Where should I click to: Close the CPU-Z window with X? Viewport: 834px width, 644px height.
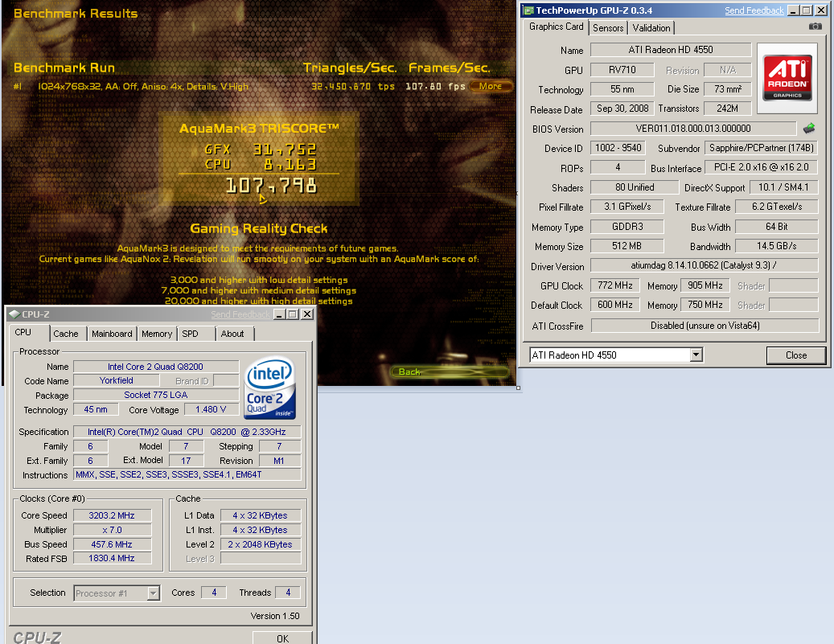tap(307, 314)
